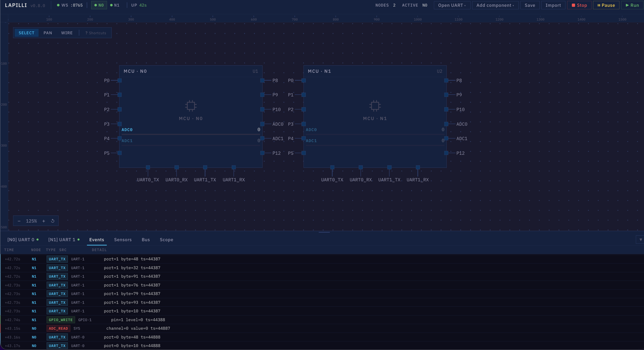The height and width of the screenshot is (350, 644).
Task: Open the [N0] UART 0 tab
Action: point(23,240)
